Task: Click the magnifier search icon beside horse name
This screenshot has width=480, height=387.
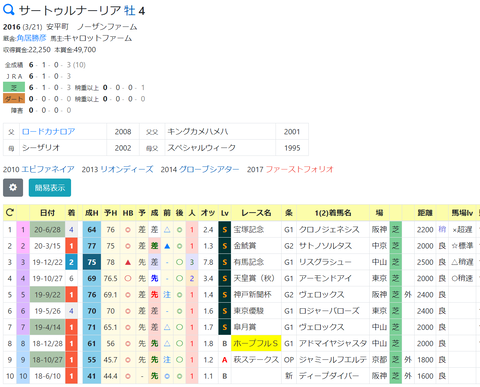Action: click(9, 10)
